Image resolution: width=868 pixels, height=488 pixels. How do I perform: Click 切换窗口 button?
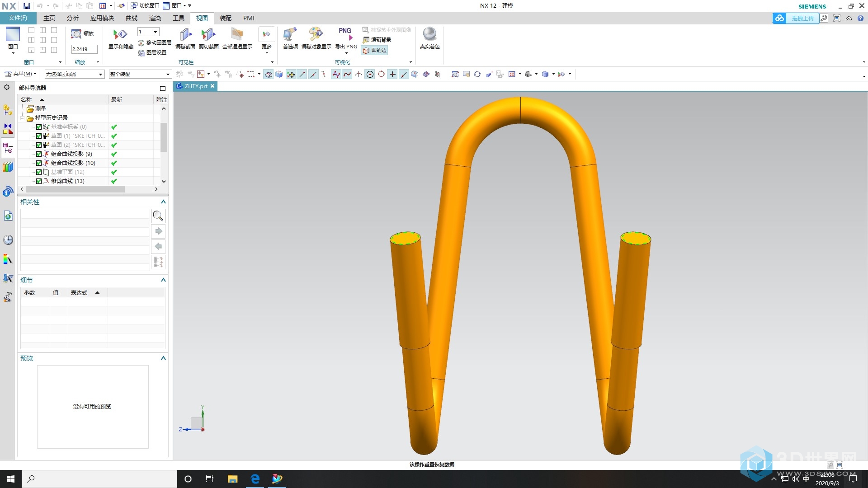click(x=145, y=6)
